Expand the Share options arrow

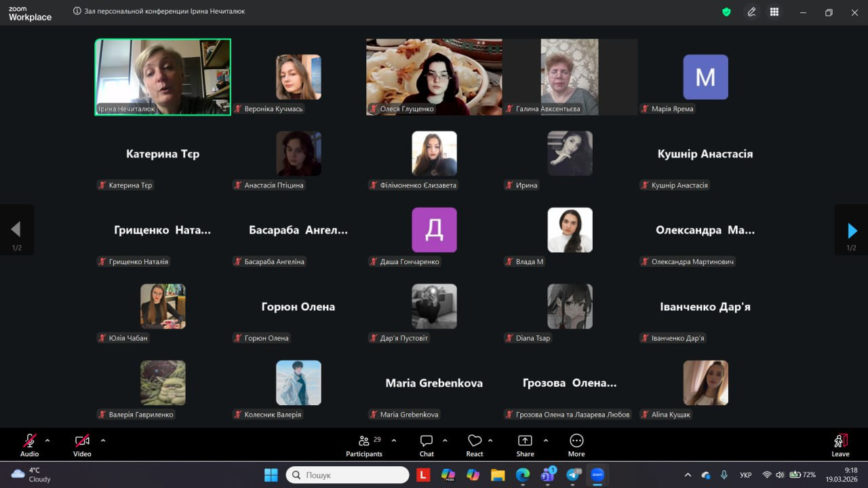tap(546, 440)
